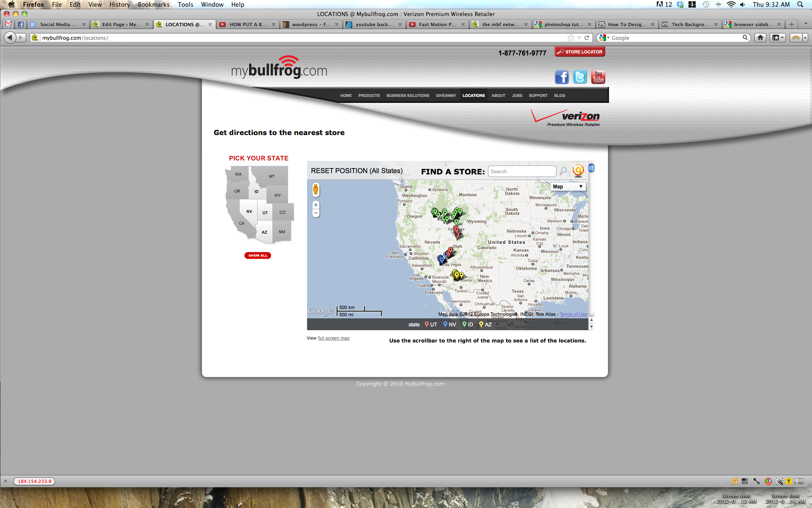Click the Firefox home button
The height and width of the screenshot is (508, 812).
760,38
